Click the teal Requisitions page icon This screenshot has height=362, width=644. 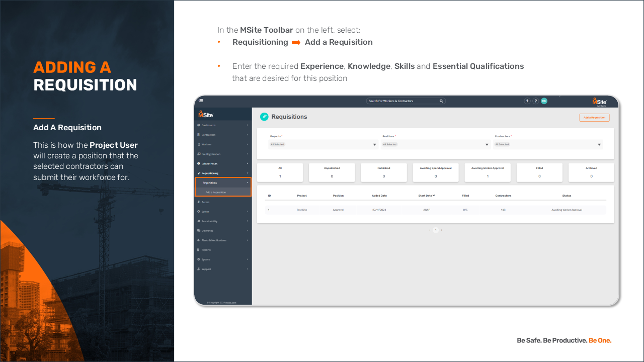[x=264, y=117]
